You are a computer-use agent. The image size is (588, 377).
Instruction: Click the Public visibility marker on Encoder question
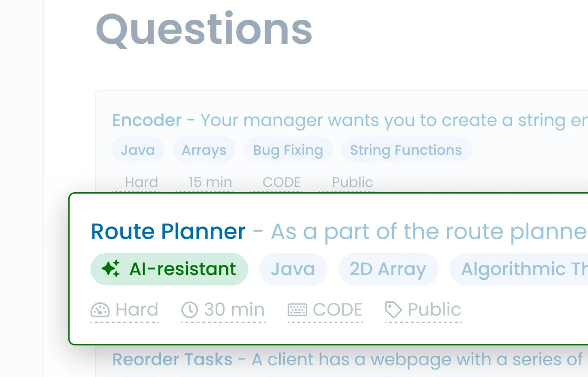(352, 182)
